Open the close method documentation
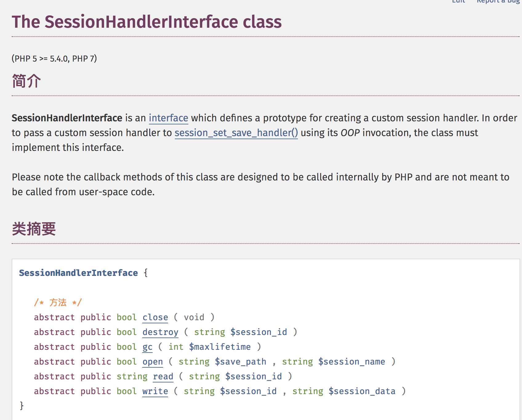 [x=155, y=317]
